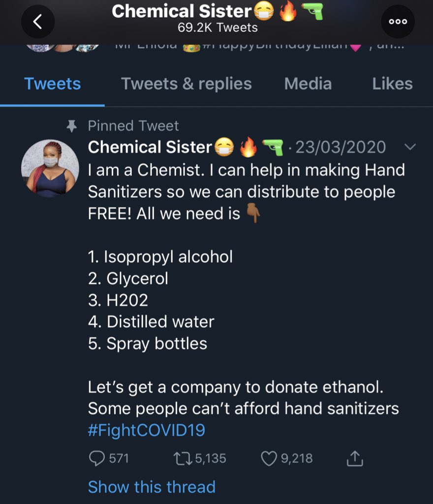Viewport: 433px width, 504px height.
Task: Open the #FightCOVID19 hashtag
Action: [x=146, y=431]
